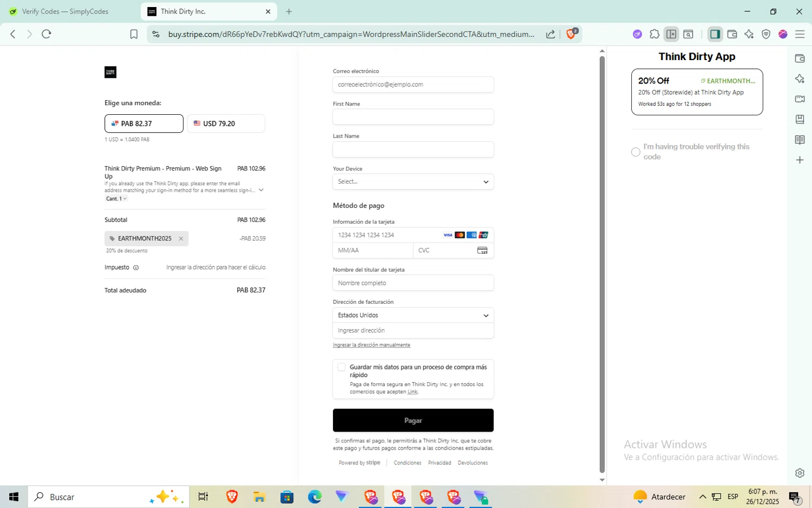The width and height of the screenshot is (812, 508).
Task: Open the Link hyperlink under save data
Action: 412,392
